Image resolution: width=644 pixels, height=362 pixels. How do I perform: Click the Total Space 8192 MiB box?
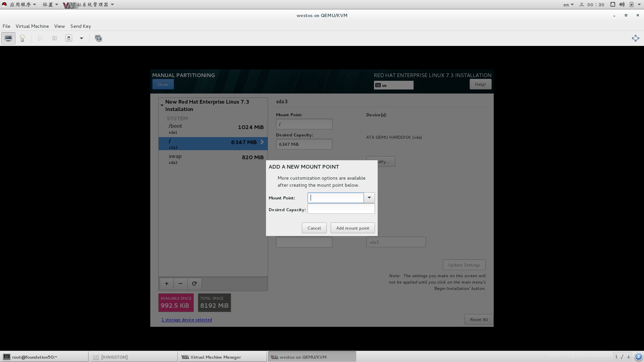click(214, 303)
